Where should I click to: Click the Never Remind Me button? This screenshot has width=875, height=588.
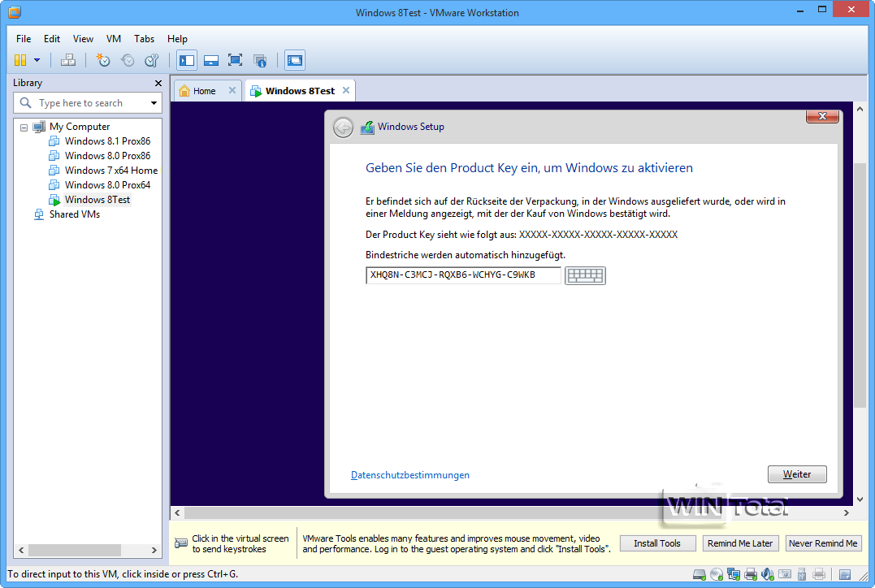click(823, 543)
